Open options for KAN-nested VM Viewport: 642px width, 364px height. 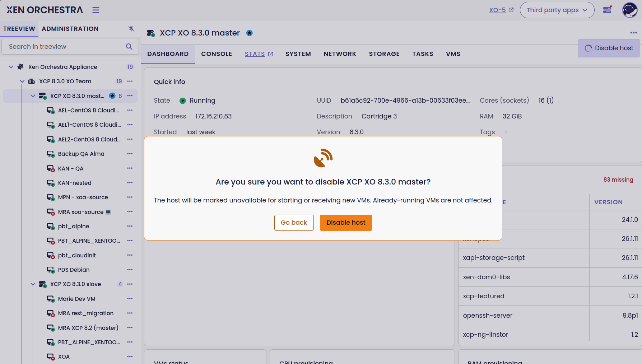(130, 183)
